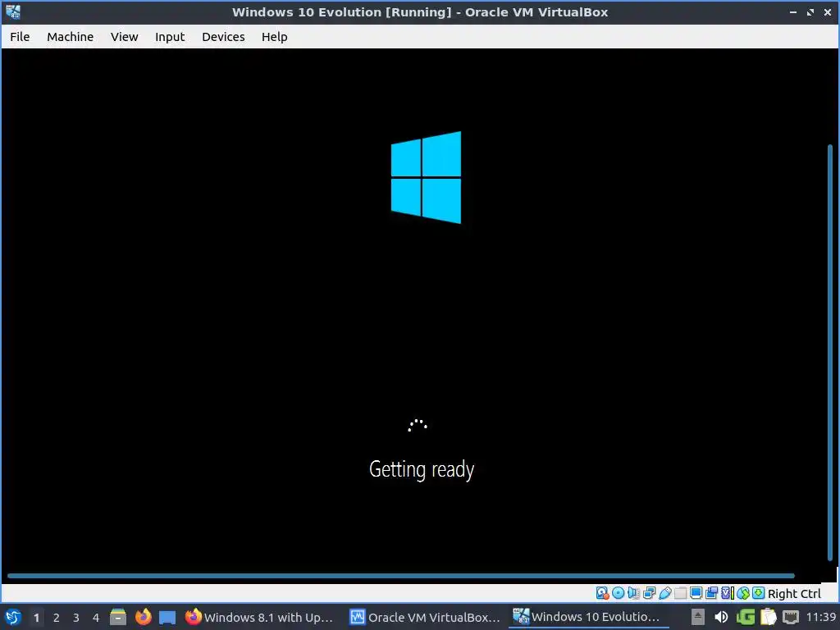Open the Machine menu
This screenshot has height=630, width=840.
71,36
